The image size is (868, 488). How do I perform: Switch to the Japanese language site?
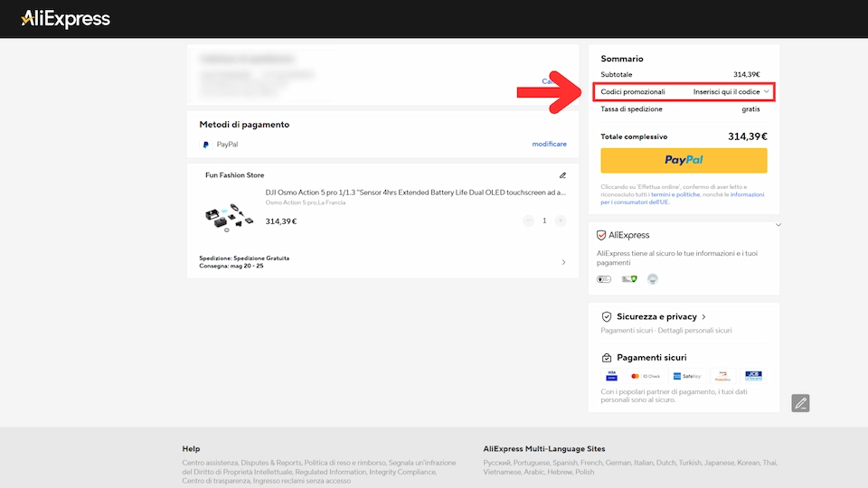pyautogui.click(x=719, y=463)
